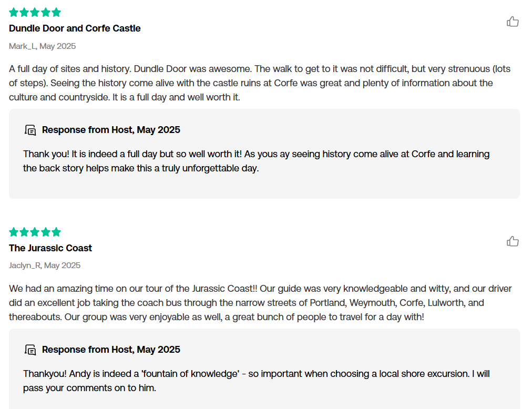The image size is (532, 409).
Task: Click host reply mentioning Andy 'fountain of knowledge'
Action: pyautogui.click(x=256, y=381)
